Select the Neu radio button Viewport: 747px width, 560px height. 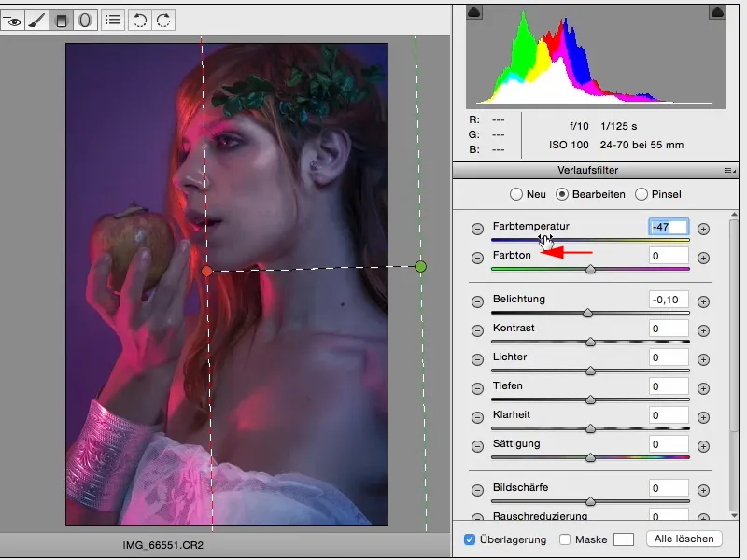[515, 194]
